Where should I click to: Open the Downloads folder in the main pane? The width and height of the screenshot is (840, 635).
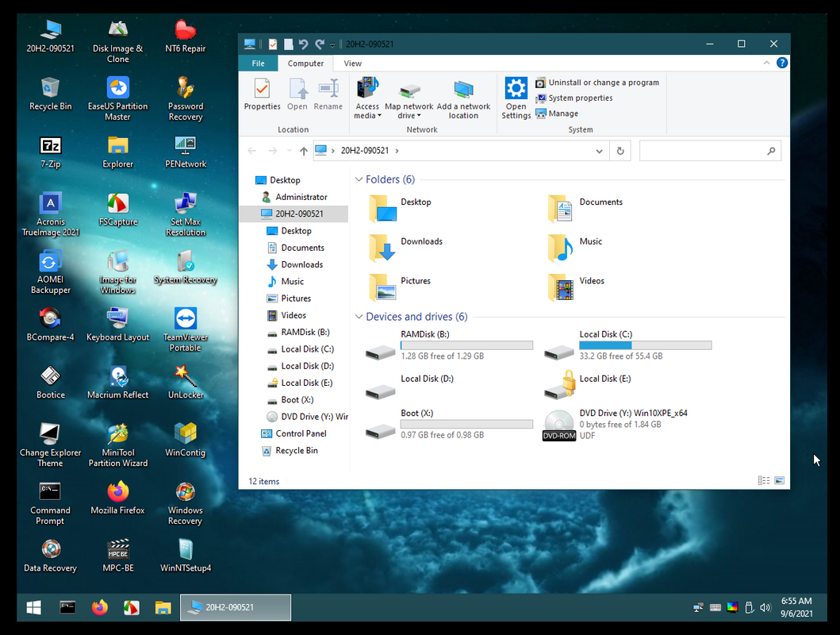[407, 247]
